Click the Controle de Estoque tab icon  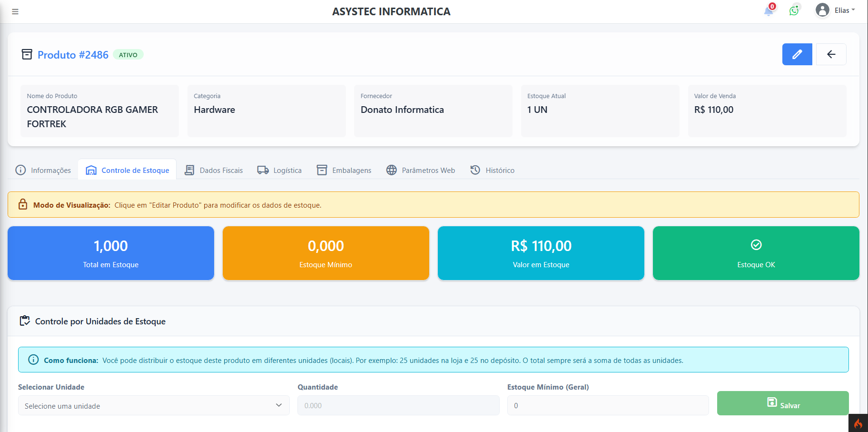point(90,170)
